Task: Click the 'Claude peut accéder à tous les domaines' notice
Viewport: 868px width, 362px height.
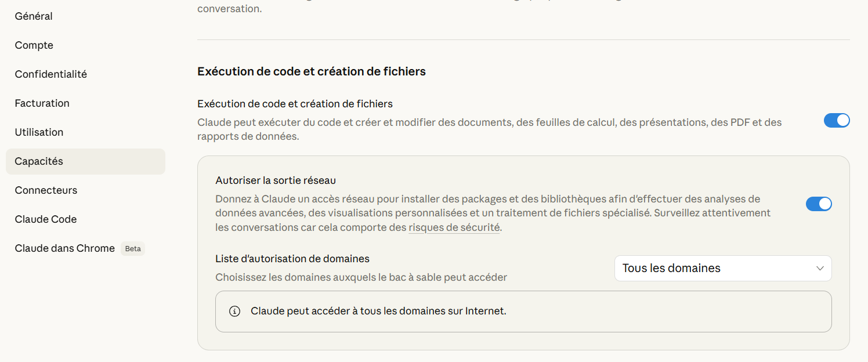Action: coord(378,312)
